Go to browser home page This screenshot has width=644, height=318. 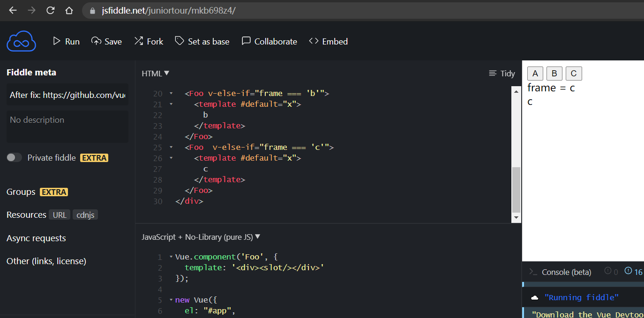(x=69, y=10)
